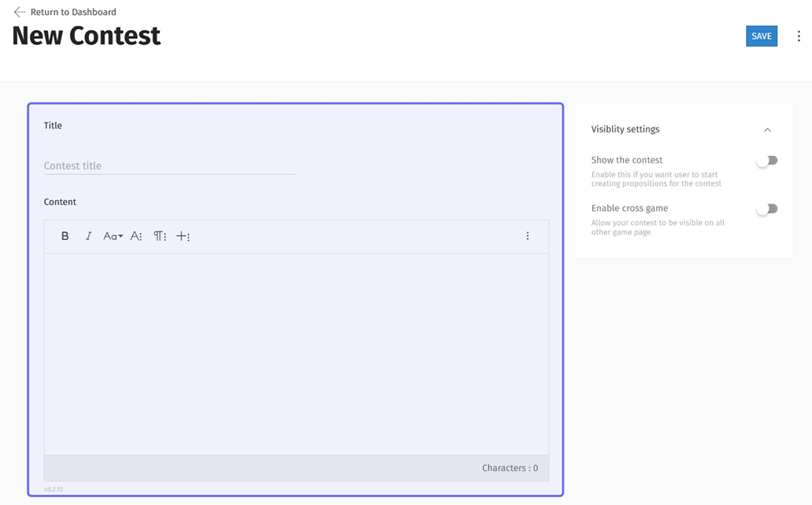Focus the Contest title input field
Screen dimensions: 812x505
(x=170, y=166)
